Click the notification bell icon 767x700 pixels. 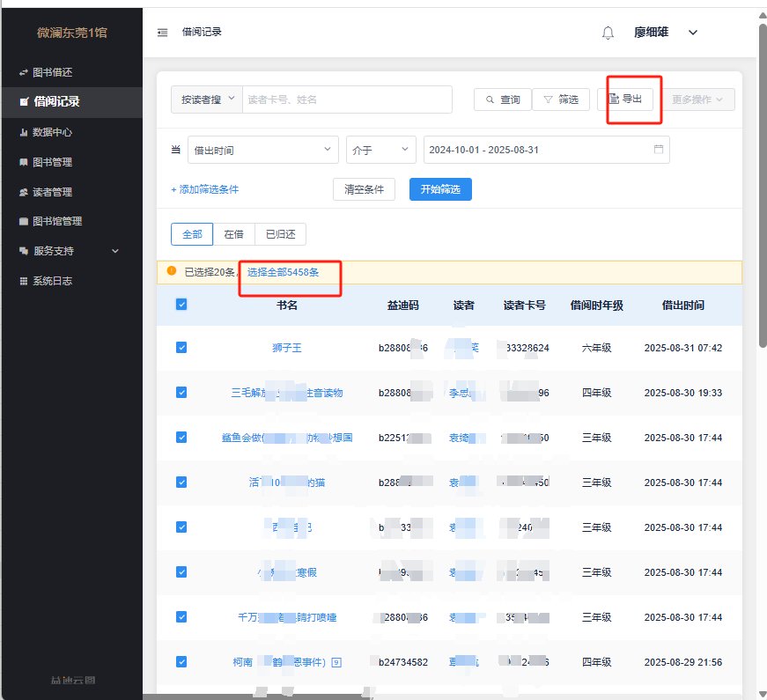coord(608,33)
